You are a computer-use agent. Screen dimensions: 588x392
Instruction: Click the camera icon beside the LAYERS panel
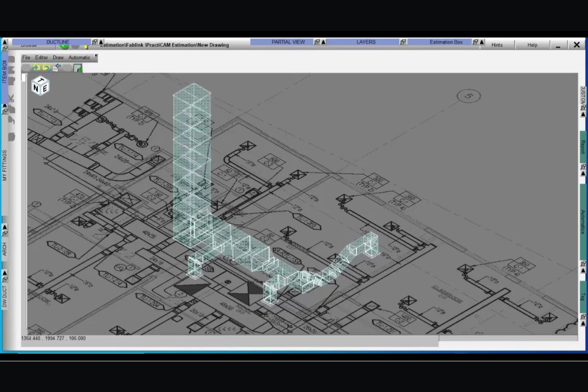(x=403, y=42)
